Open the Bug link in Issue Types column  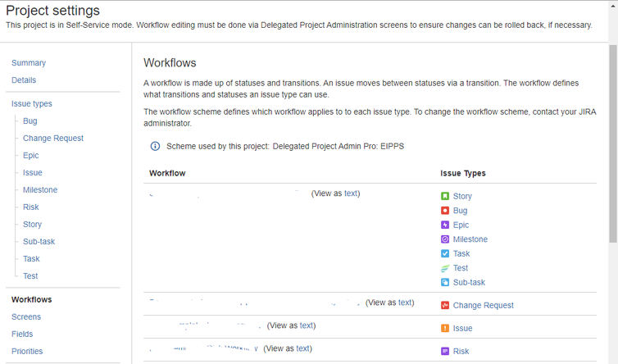pos(460,211)
